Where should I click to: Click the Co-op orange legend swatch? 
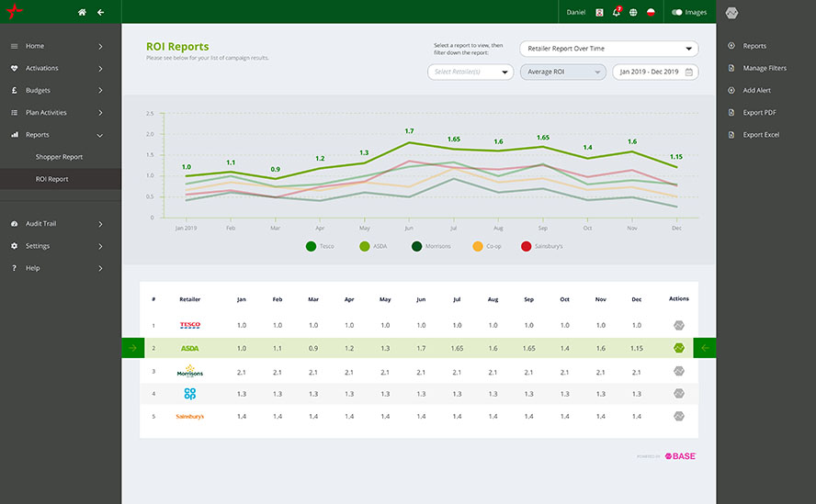point(478,246)
